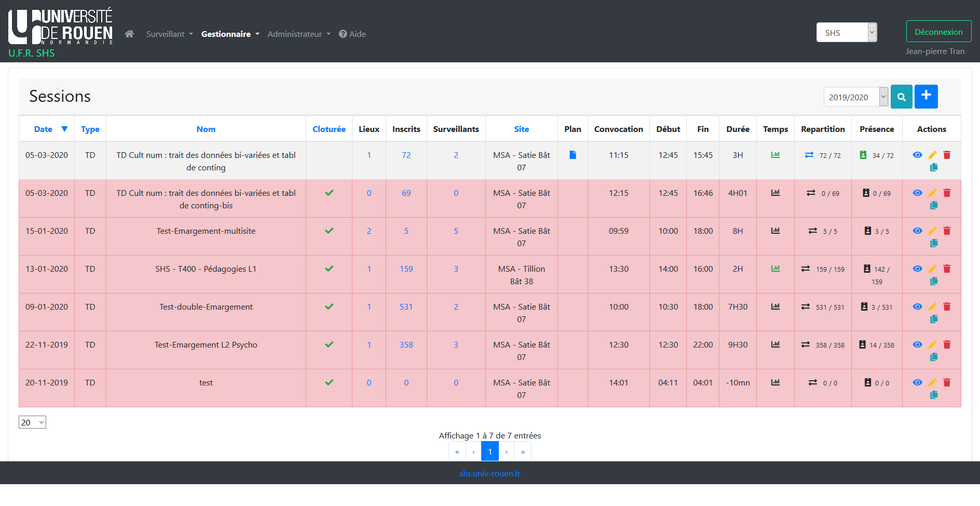Duplicate the Test-double-Emargement session
Viewport: 980px width, 506px height.
point(933,319)
